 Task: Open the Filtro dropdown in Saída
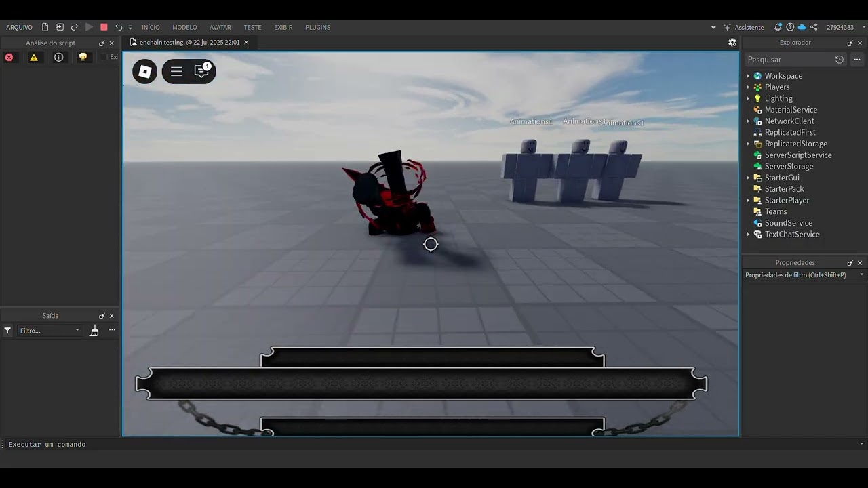(x=50, y=331)
